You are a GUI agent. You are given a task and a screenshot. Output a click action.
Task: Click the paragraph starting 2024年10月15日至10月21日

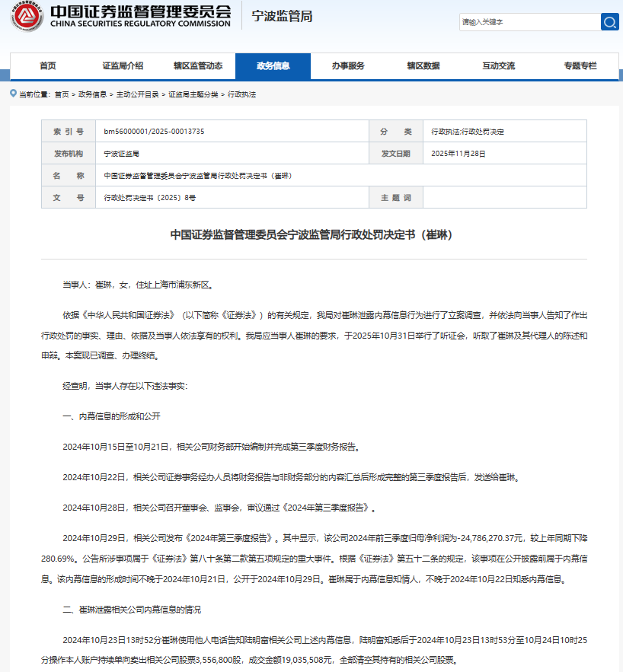click(212, 447)
